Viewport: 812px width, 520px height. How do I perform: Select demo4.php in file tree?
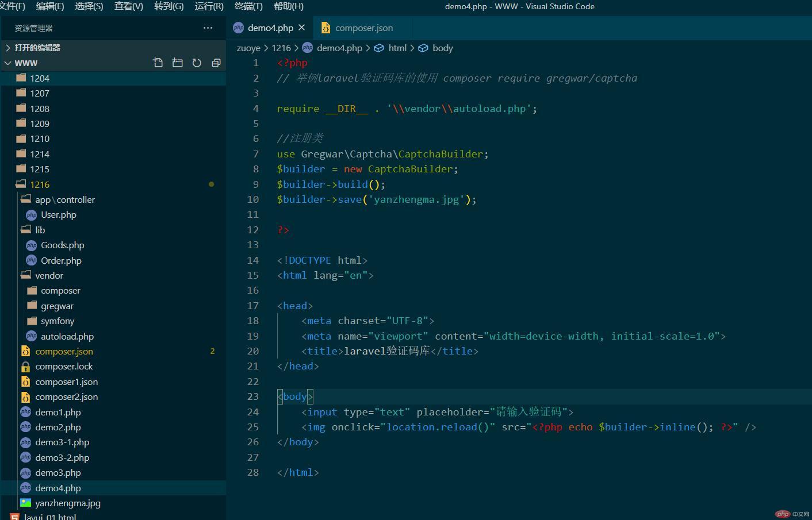pyautogui.click(x=113, y=488)
